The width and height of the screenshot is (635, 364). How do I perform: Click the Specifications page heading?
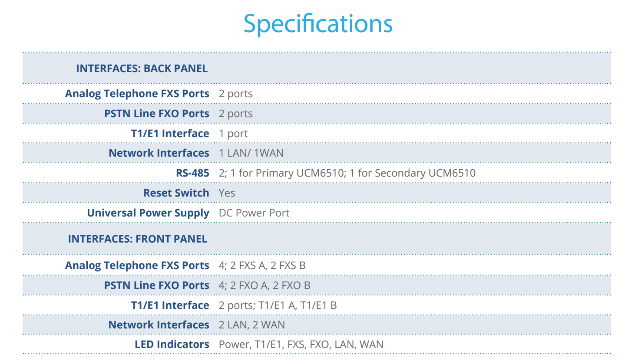[x=318, y=24]
